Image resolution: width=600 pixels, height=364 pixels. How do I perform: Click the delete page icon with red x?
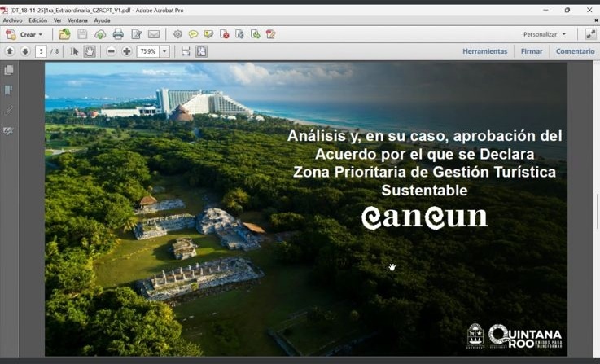coord(224,34)
